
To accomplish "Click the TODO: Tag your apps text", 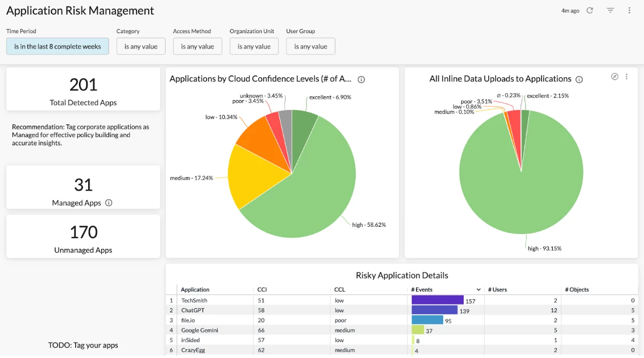I will coord(83,345).
